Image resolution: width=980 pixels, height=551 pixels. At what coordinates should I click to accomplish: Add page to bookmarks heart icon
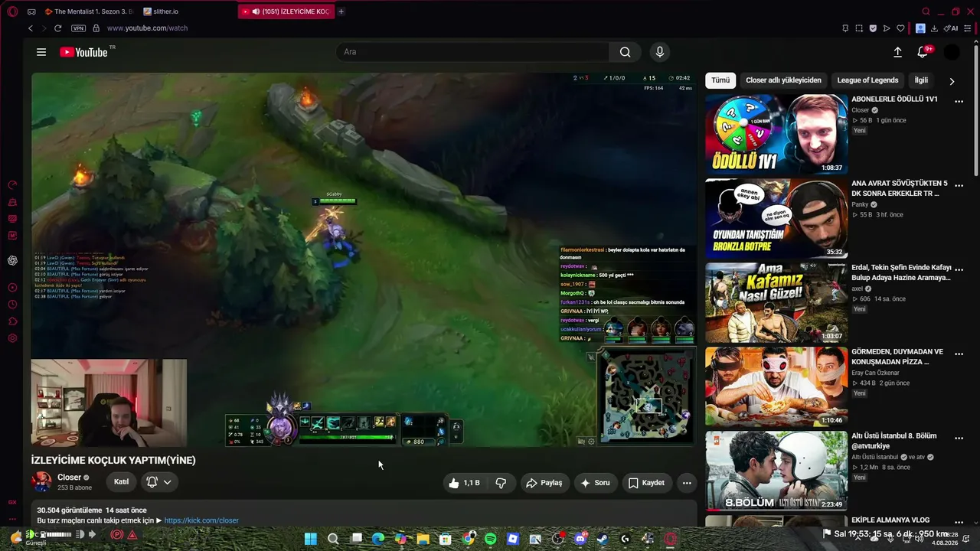900,28
